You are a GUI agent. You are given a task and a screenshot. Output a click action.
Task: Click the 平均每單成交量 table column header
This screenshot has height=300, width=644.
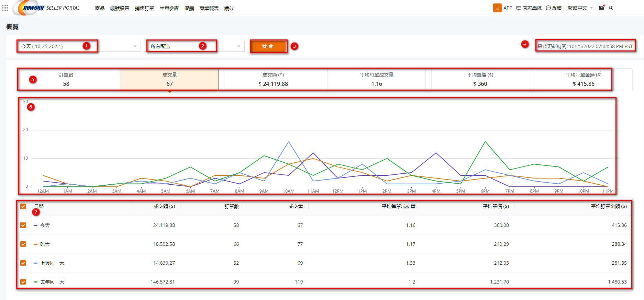[399, 206]
